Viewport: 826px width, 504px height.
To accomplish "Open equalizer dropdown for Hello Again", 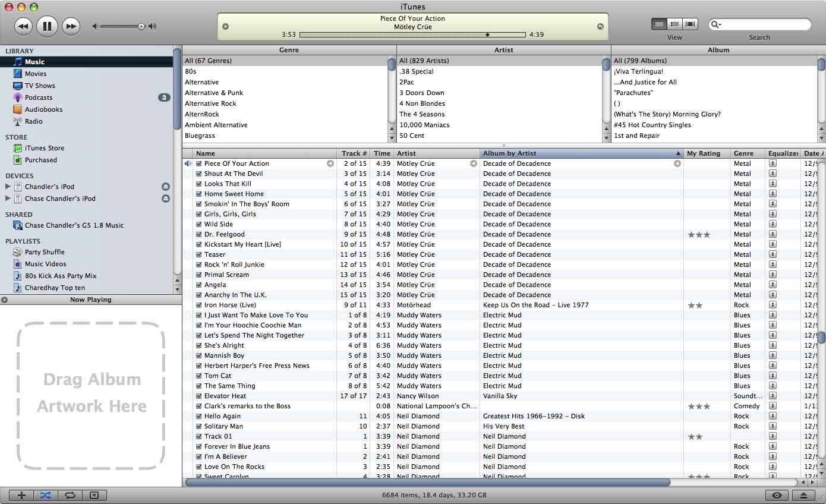I will (x=773, y=416).
